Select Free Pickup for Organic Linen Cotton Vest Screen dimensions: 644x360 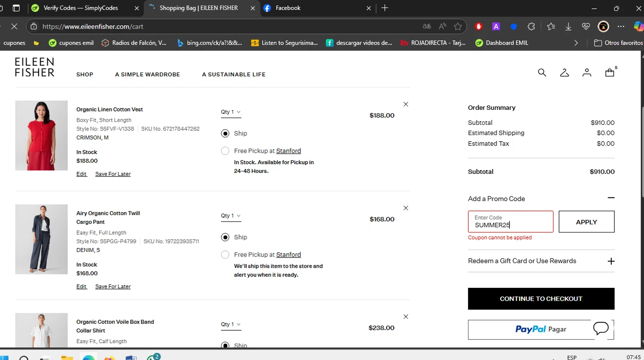tap(225, 151)
